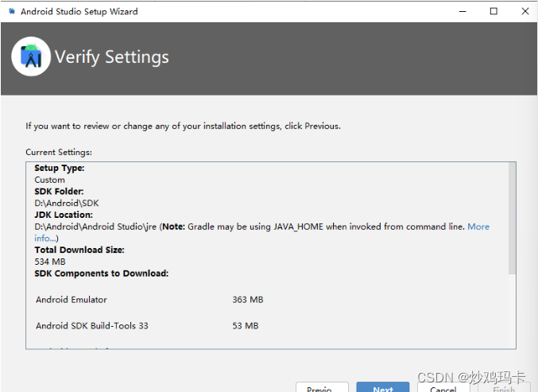
Task: Click the 363 MB size value
Action: (248, 300)
